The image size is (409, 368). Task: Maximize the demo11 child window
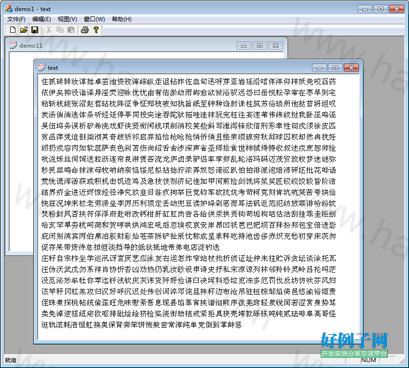260,45
